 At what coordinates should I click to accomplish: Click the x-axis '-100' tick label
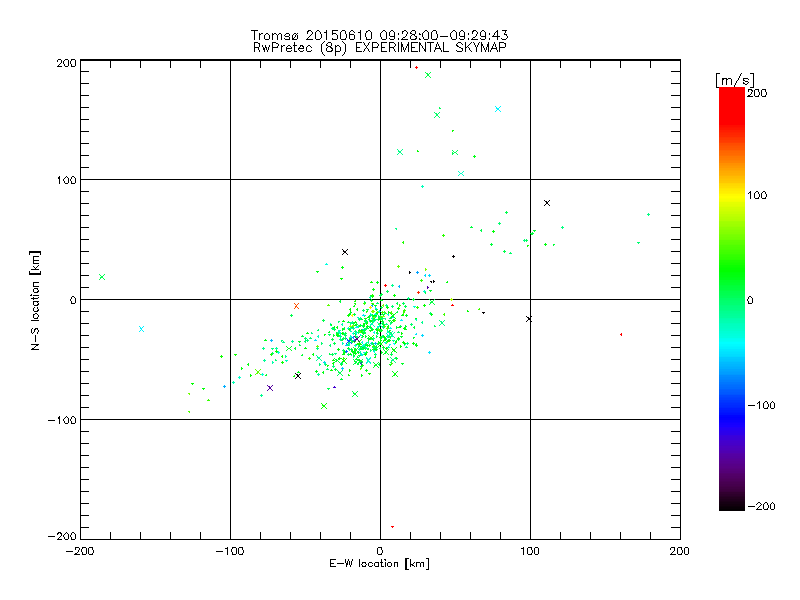click(x=230, y=551)
